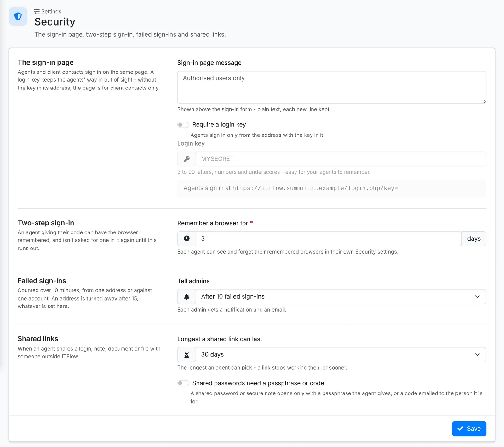Save the security settings
The image size is (504, 447).
point(469,429)
